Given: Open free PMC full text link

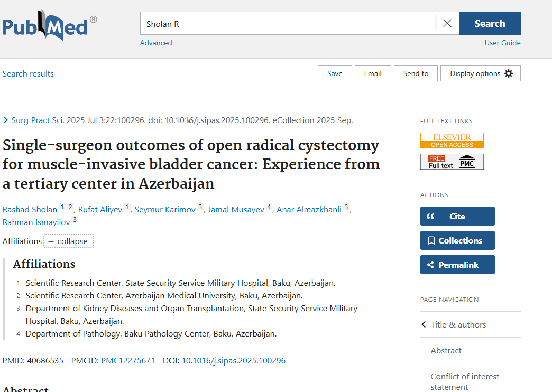Looking at the screenshot, I should point(452,162).
